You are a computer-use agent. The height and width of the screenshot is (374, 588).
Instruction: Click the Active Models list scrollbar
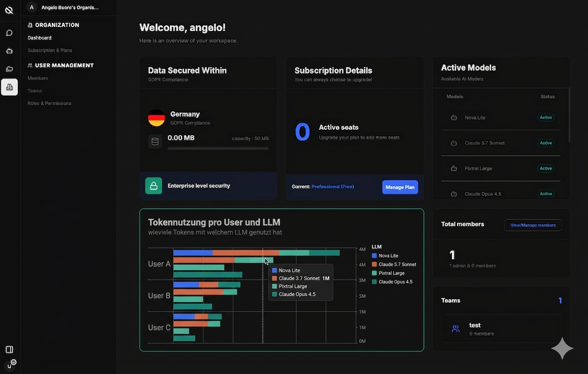point(569,115)
